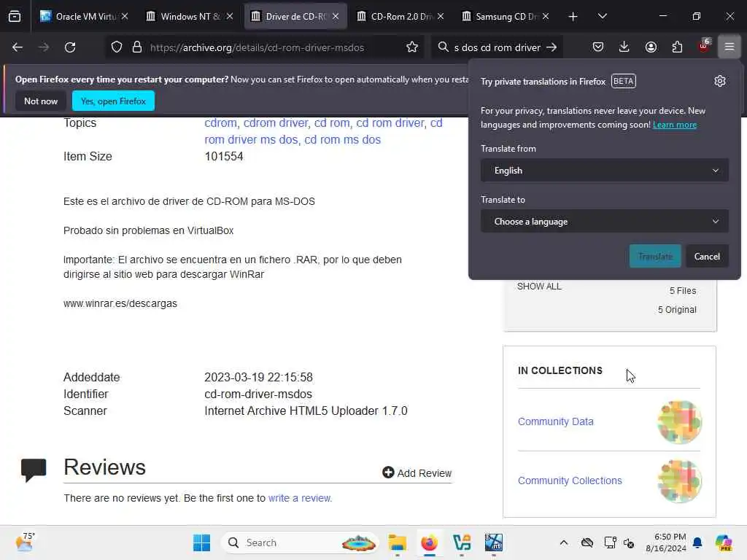Screen dimensions: 747x560
Task: Switch to Samsung CD Driver tab
Action: (506, 17)
